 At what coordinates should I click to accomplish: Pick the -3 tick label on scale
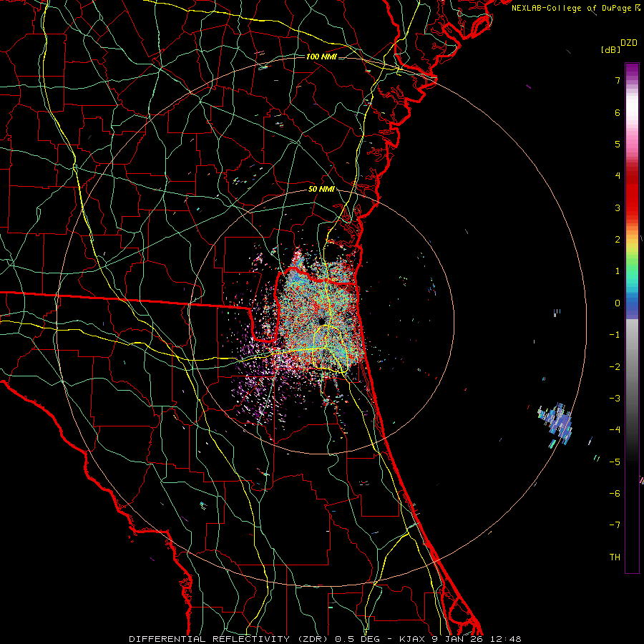point(615,399)
